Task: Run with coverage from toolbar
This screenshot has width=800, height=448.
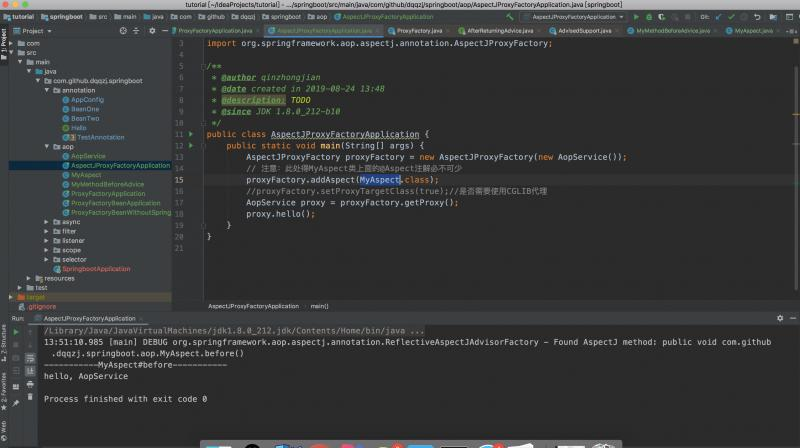Action: [662, 17]
